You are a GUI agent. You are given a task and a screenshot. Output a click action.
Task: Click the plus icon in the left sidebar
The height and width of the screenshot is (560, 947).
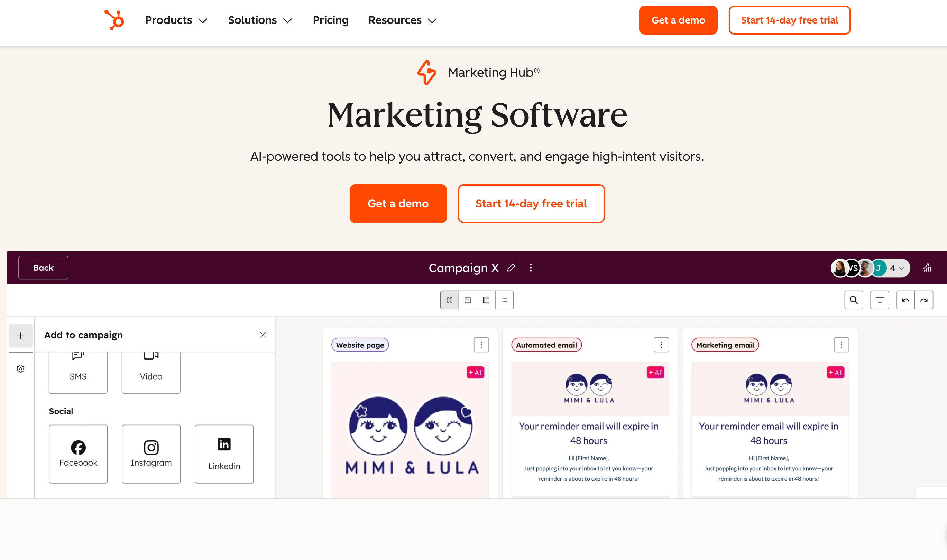click(20, 335)
